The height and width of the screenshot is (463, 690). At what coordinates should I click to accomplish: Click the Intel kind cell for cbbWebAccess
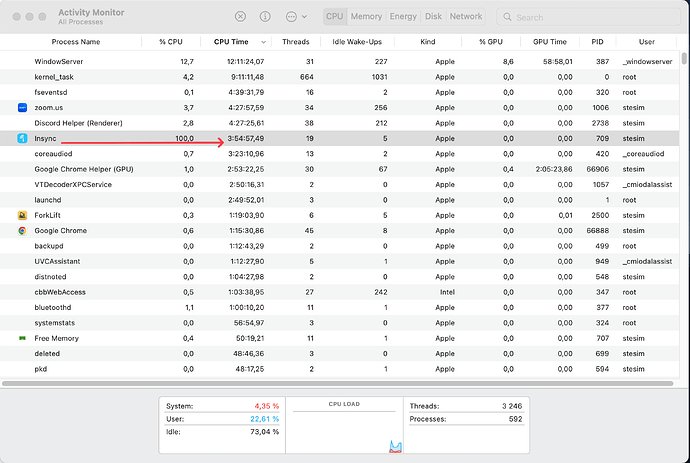pyautogui.click(x=447, y=292)
